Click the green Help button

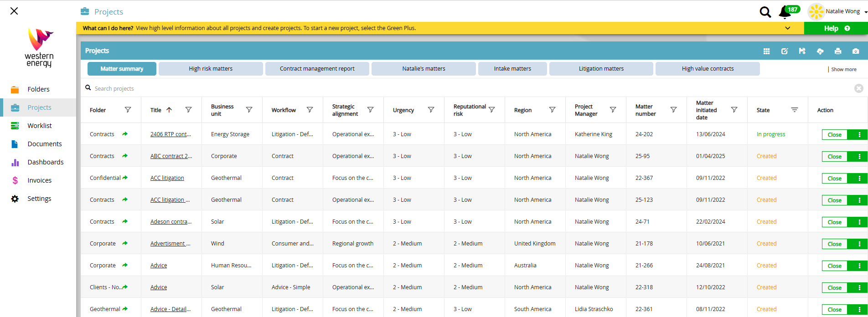click(836, 28)
